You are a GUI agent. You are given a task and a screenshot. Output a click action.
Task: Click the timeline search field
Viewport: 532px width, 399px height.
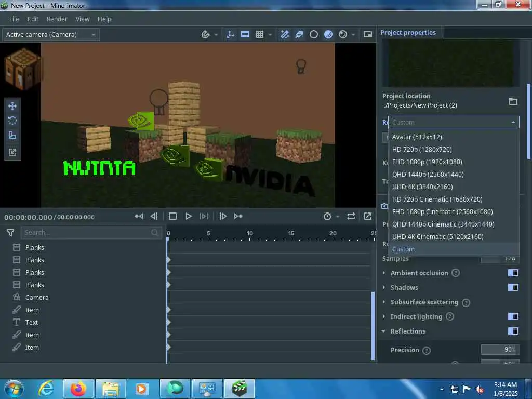[91, 233]
